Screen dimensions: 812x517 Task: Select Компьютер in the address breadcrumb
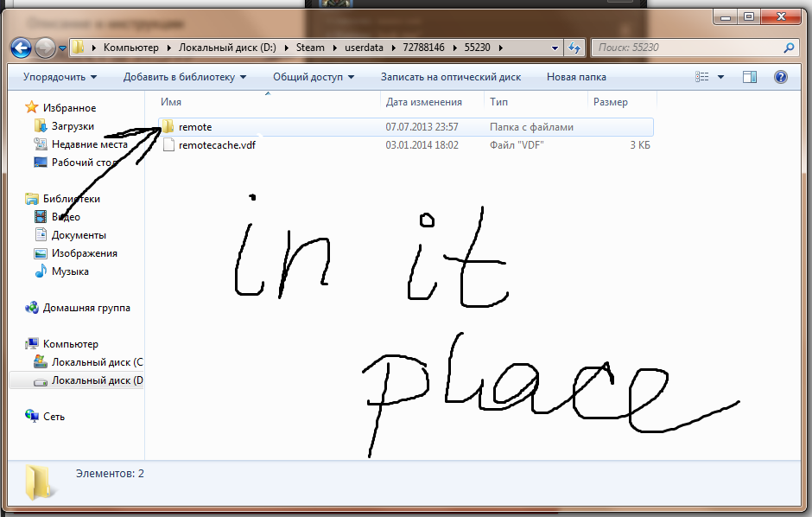tap(131, 48)
